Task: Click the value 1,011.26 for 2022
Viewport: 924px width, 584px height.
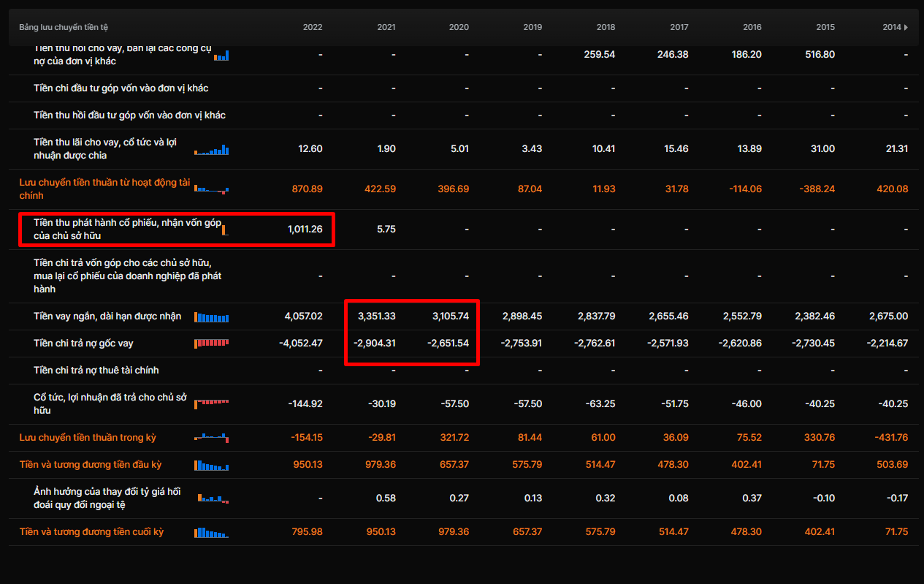Action: [x=305, y=230]
